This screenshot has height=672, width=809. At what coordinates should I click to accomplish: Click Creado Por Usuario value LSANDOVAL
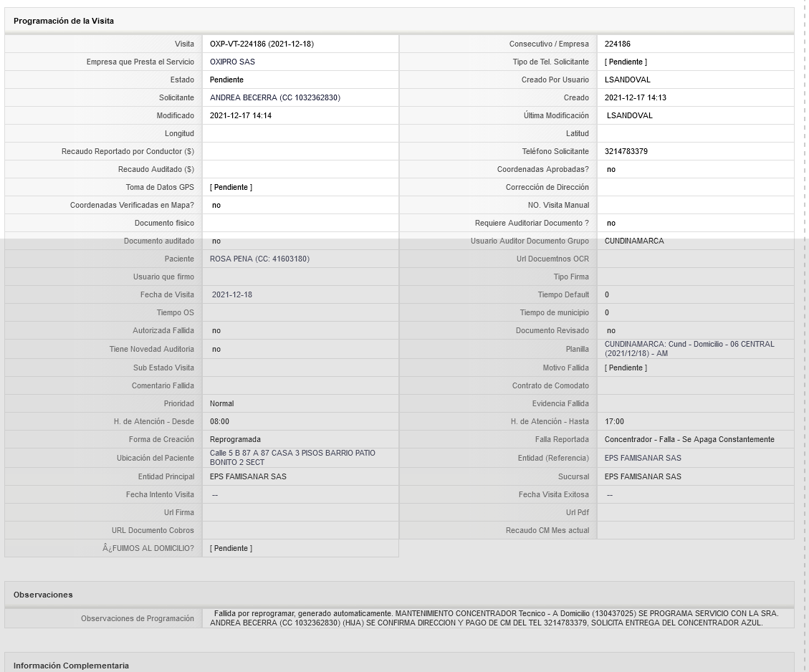pyautogui.click(x=628, y=80)
